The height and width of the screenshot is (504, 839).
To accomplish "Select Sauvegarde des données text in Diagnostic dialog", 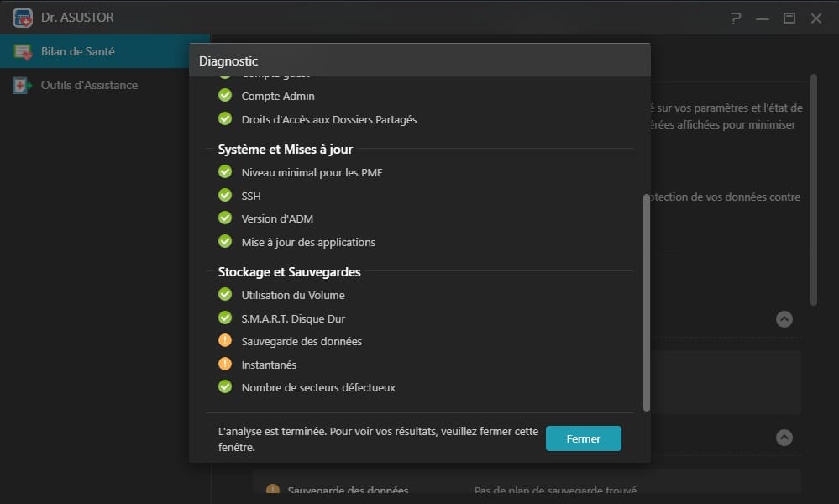I will (302, 341).
